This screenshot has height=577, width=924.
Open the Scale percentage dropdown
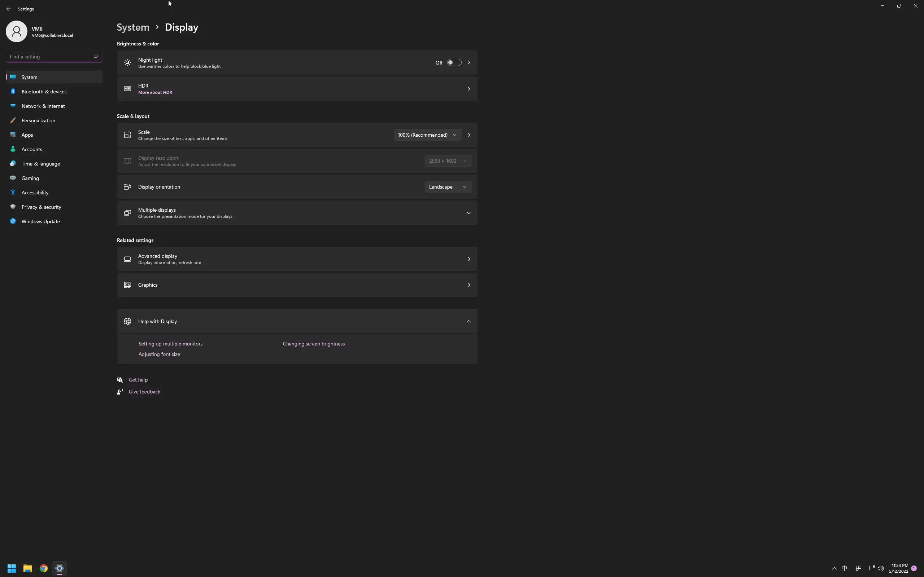point(427,135)
